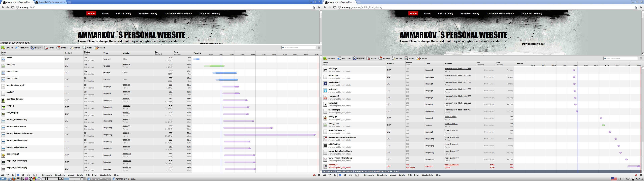Select undefined 404 request row
Viewport: 644px width, 181px height.
click(481, 166)
